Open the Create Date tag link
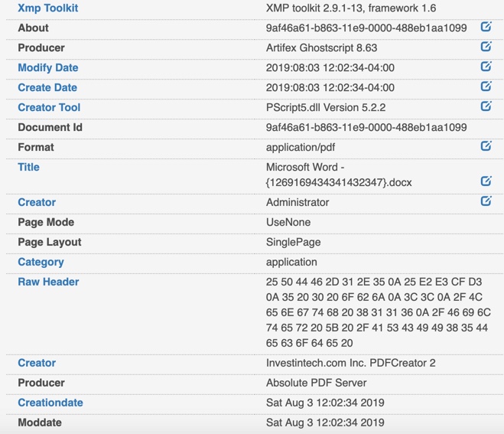Viewport: 504px width, 434px height. 47,87
